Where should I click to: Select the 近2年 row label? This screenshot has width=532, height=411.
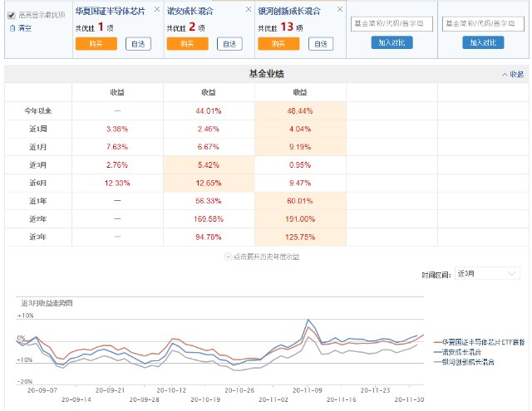pyautogui.click(x=37, y=219)
